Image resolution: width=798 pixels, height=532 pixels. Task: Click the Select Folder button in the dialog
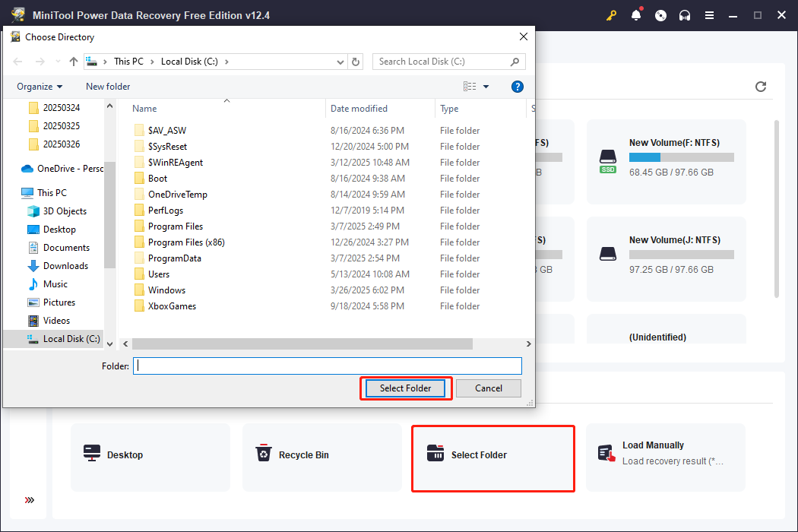pos(406,388)
